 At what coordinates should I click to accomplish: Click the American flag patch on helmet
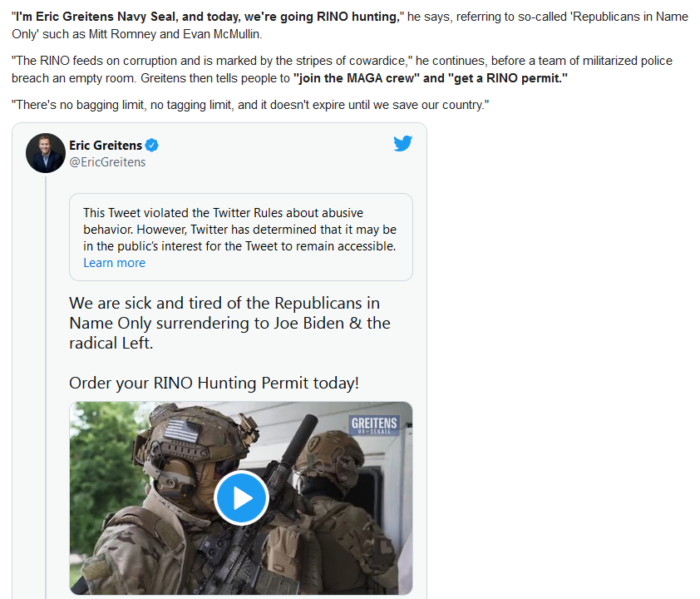[x=183, y=431]
